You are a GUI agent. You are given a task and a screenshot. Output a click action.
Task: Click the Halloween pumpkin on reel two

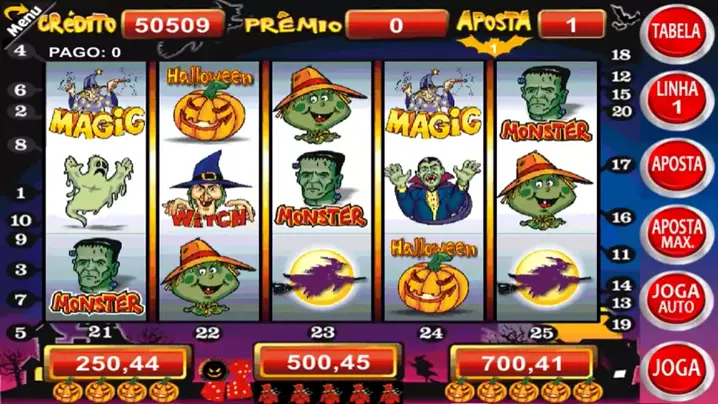click(x=209, y=104)
